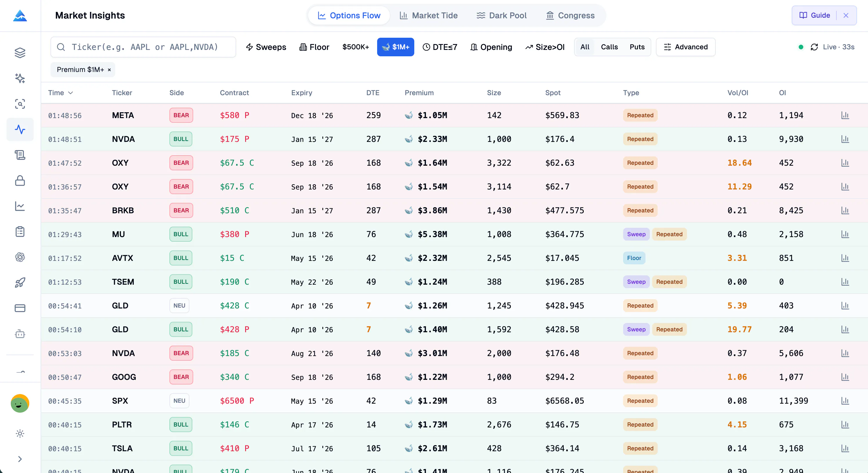The width and height of the screenshot is (868, 473).
Task: Open the layers stack sidebar icon
Action: (x=20, y=53)
